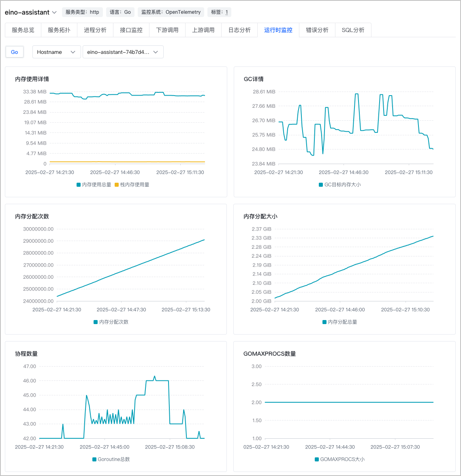Switch to the 服务拓扑 tab

pos(59,30)
